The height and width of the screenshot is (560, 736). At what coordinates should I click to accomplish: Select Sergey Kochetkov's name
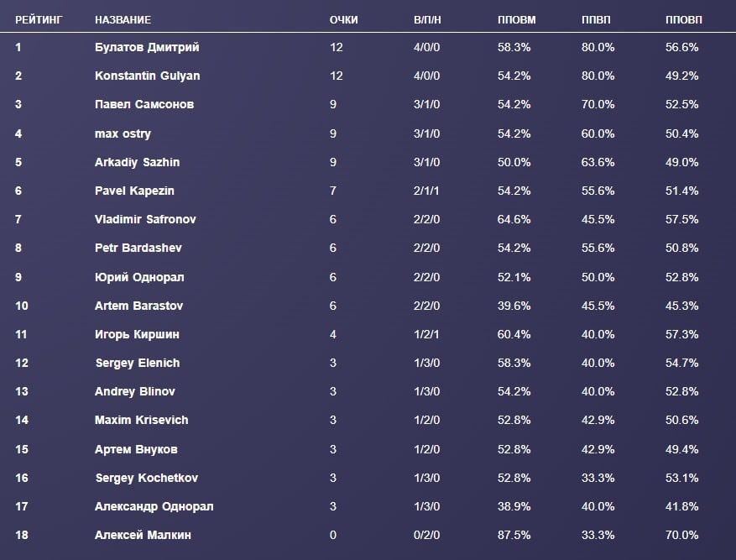tap(146, 478)
